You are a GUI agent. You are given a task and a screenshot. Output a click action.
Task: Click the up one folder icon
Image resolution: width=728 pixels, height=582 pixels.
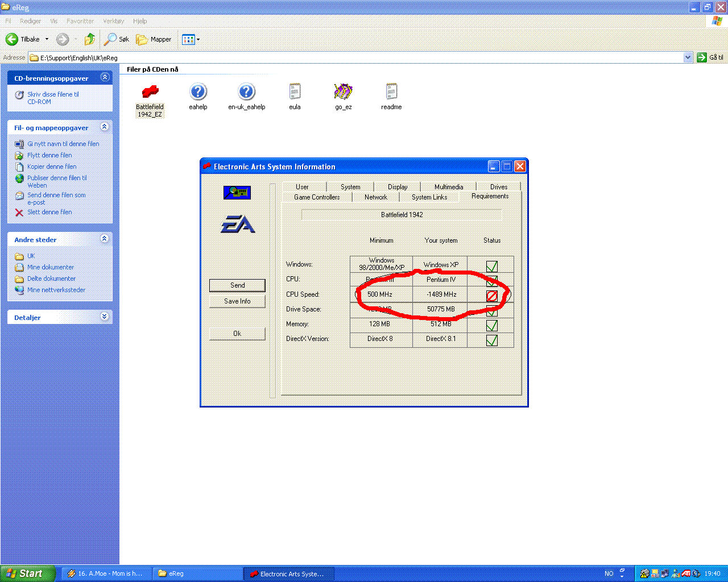pyautogui.click(x=89, y=39)
